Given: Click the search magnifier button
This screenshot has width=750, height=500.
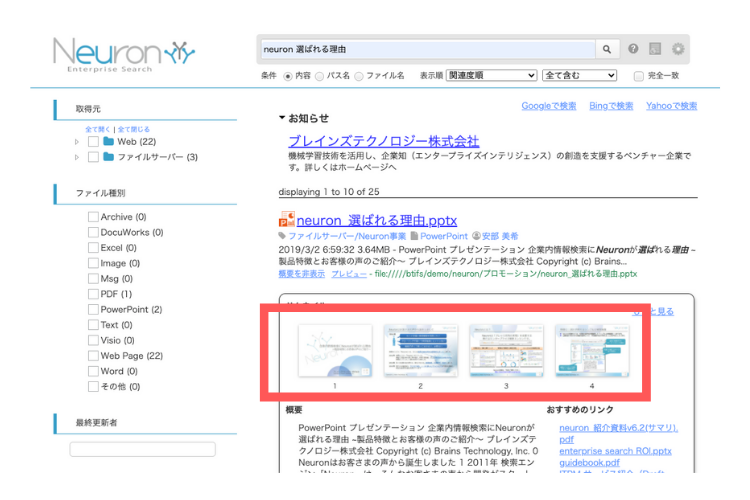Looking at the screenshot, I should (x=607, y=49).
